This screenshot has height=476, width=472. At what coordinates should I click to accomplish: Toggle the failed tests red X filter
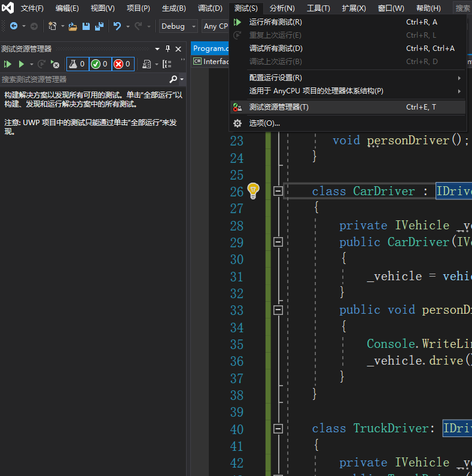tap(123, 64)
